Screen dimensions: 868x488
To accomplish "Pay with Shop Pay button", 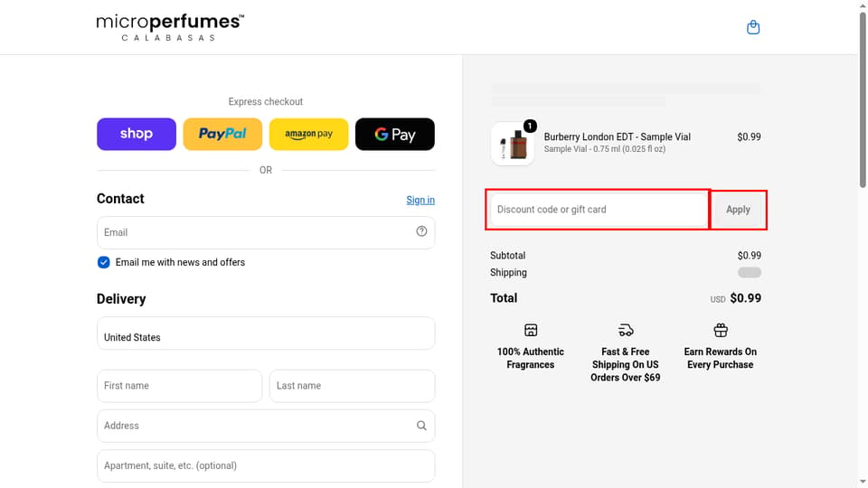I will (x=137, y=134).
